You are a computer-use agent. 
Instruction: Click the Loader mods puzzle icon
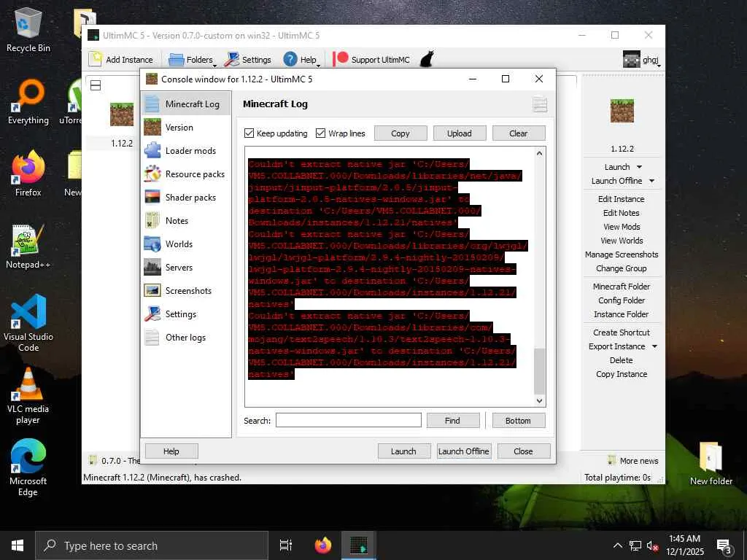click(152, 150)
